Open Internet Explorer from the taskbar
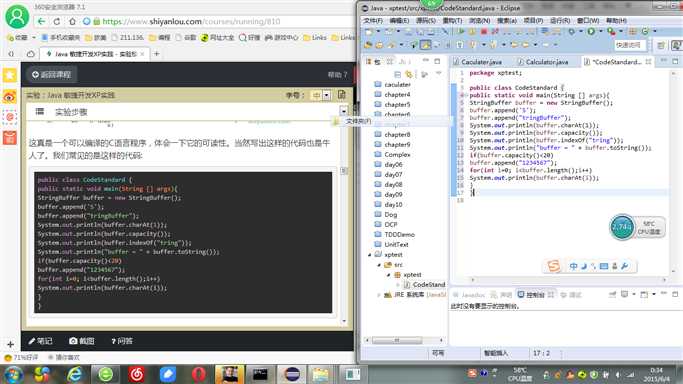The height and width of the screenshot is (384, 683). tap(74, 374)
